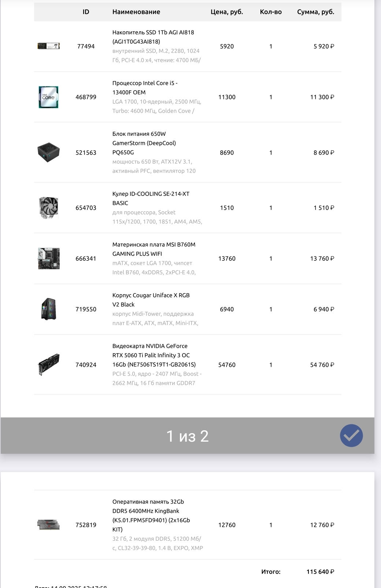Open the RTX 5060 Ti graphics card image
The image size is (381, 588).
point(49,365)
